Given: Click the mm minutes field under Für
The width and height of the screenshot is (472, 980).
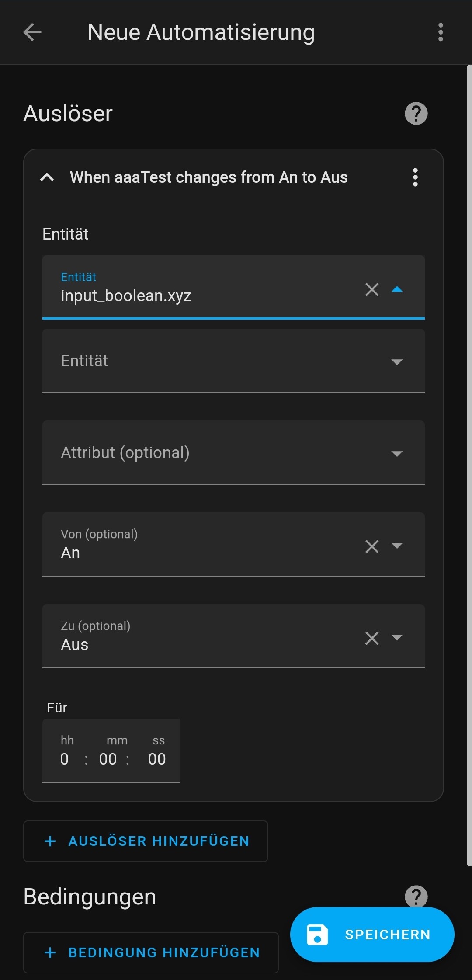Looking at the screenshot, I should 108,759.
